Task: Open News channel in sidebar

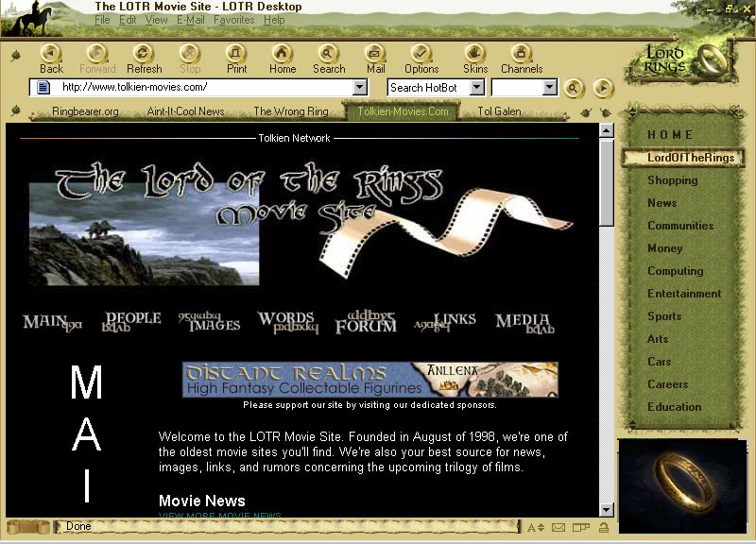Action: coord(662,203)
